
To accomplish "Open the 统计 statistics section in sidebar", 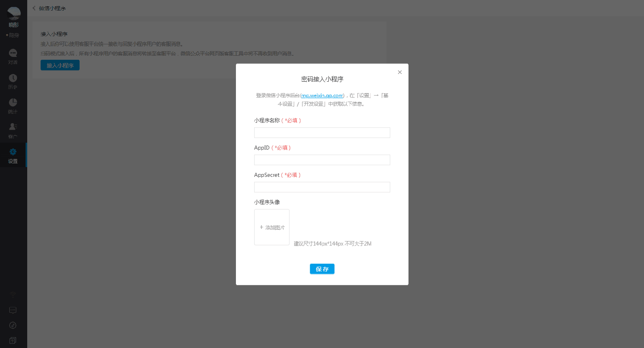I will (x=13, y=106).
